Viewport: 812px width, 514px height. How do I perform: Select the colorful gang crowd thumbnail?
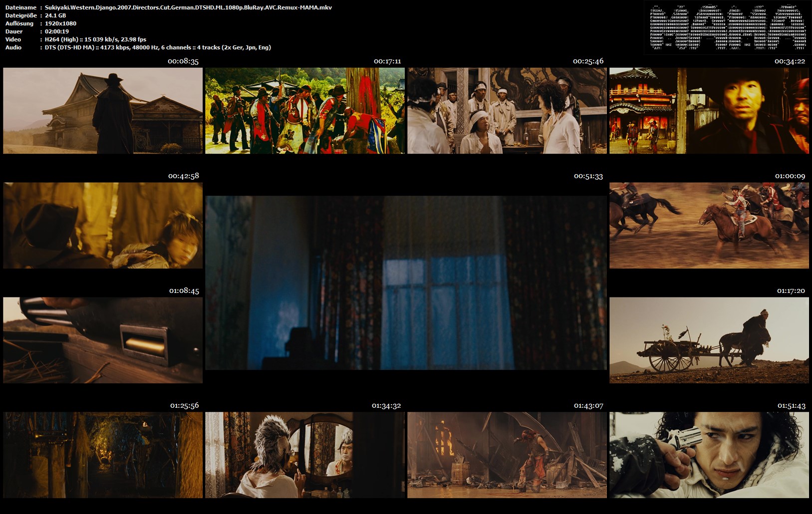coord(305,111)
